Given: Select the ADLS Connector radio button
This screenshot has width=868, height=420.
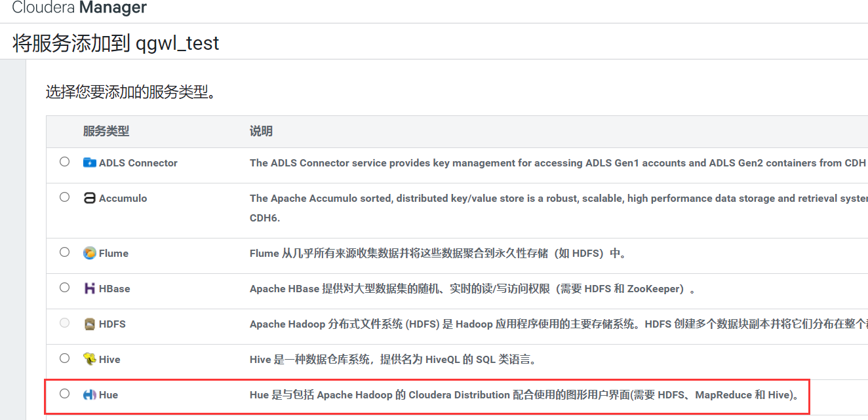Looking at the screenshot, I should 64,162.
